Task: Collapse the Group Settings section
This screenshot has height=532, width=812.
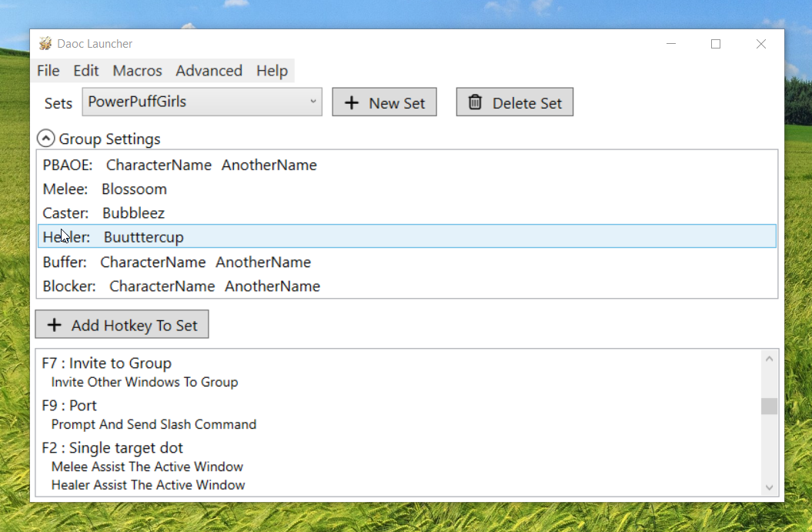Action: [45, 138]
